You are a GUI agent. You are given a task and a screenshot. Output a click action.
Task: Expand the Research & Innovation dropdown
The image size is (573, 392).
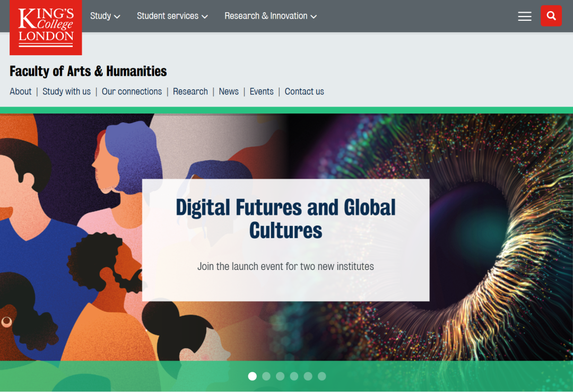coord(271,16)
